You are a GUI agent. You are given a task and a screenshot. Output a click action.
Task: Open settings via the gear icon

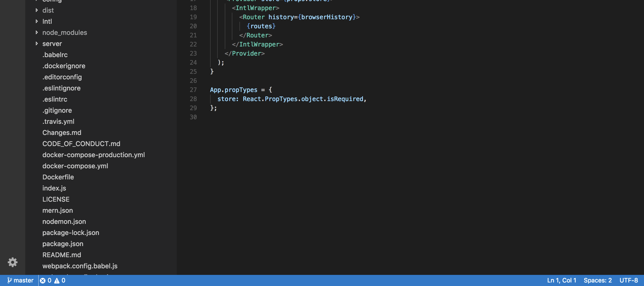12,262
